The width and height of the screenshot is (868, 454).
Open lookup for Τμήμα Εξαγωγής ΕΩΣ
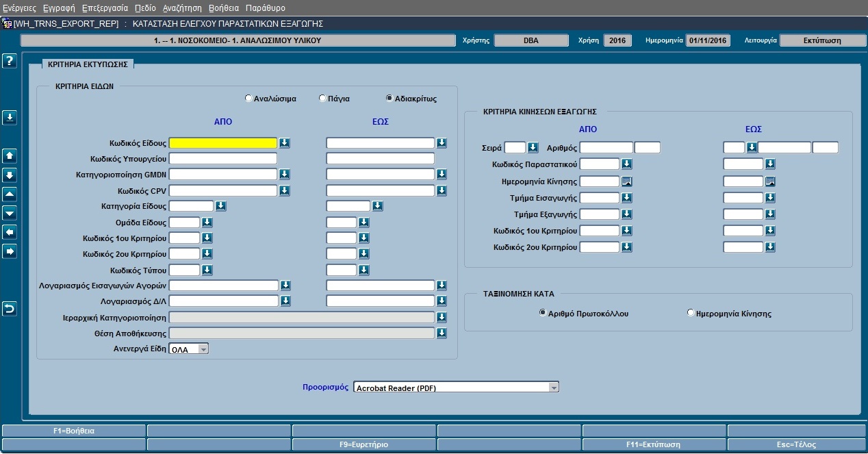click(x=770, y=214)
